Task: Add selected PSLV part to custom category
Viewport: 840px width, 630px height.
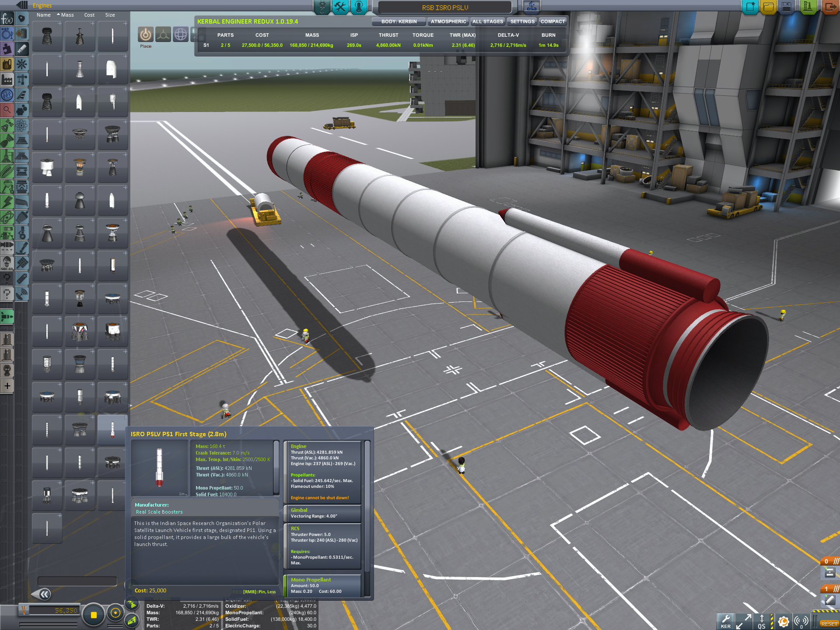Action: (125, 417)
